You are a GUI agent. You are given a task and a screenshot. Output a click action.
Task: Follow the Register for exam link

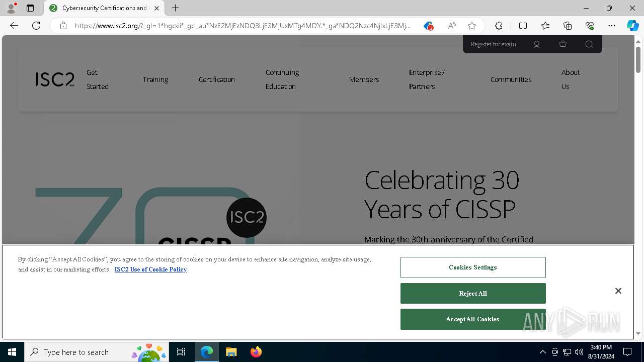(493, 44)
